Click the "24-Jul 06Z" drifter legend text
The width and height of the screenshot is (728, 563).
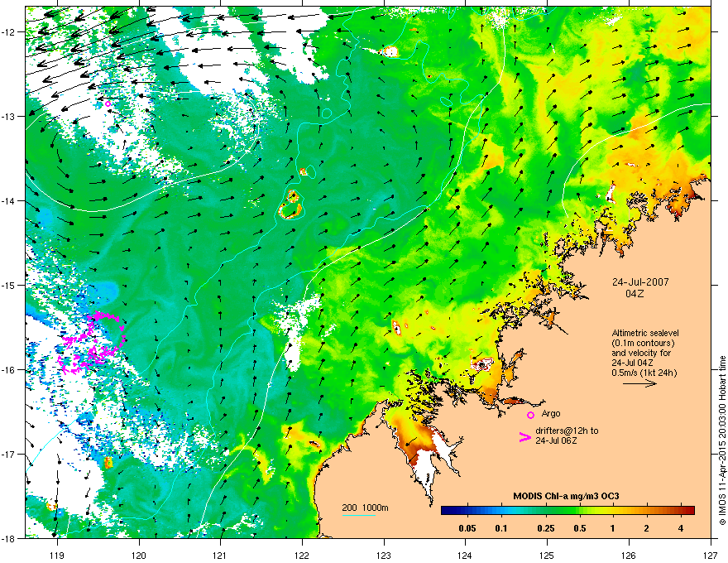tap(556, 440)
